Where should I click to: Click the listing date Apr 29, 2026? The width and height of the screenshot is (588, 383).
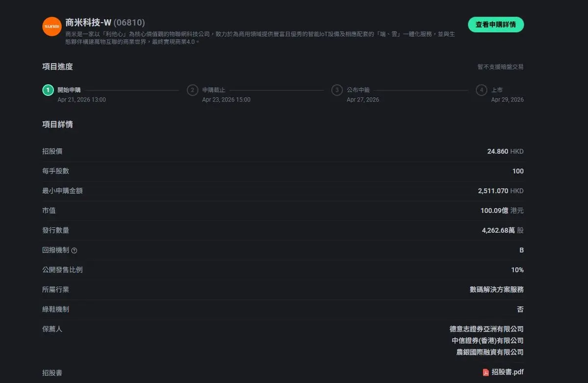[x=508, y=100]
